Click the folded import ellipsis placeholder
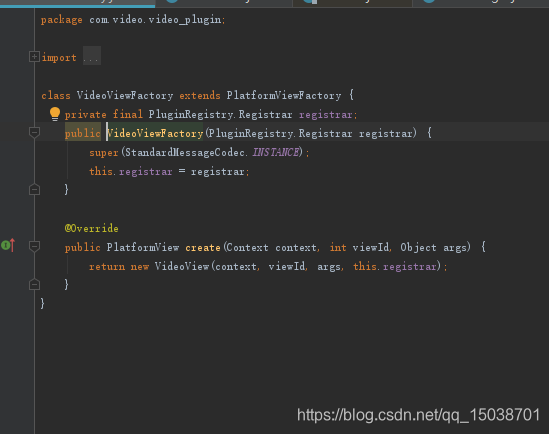The image size is (549, 434). click(92, 56)
